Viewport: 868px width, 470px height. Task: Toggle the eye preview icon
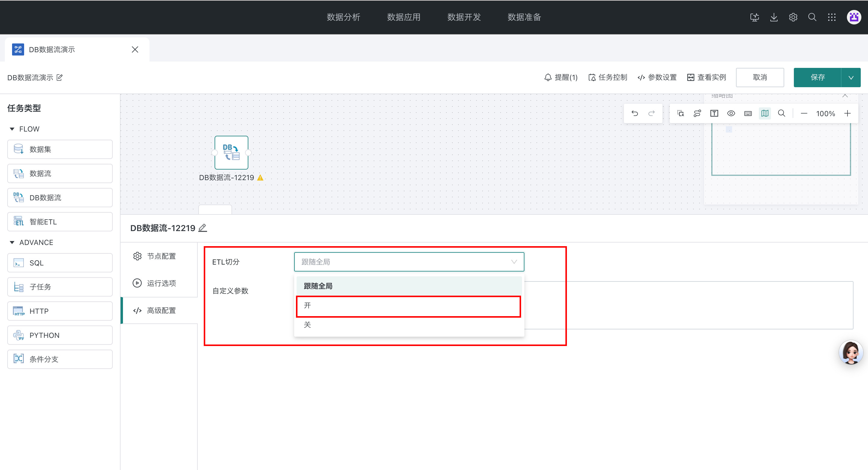[x=731, y=113]
